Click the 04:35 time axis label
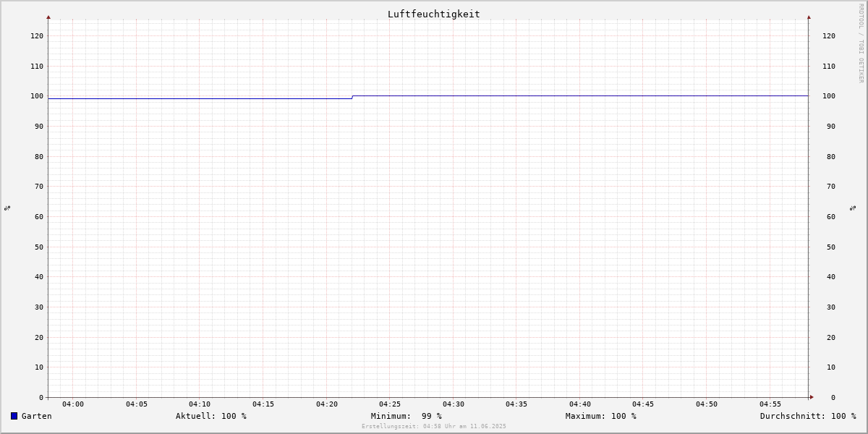 (x=516, y=404)
